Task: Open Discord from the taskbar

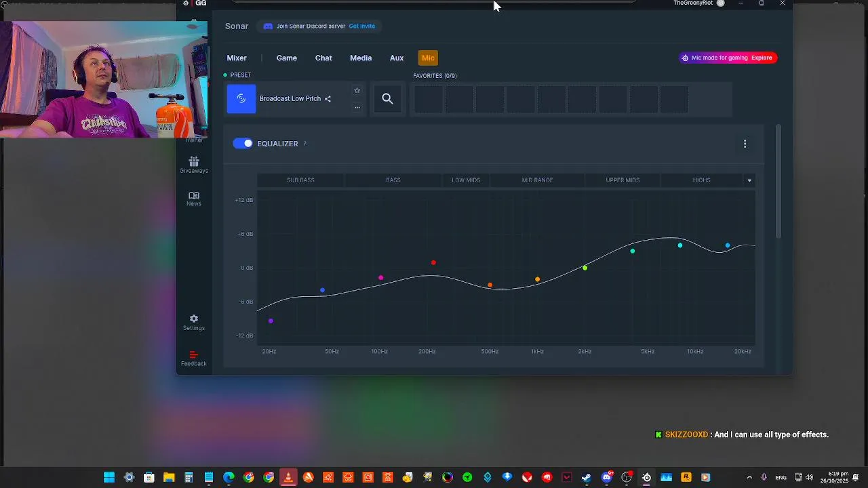Action: [607, 478]
